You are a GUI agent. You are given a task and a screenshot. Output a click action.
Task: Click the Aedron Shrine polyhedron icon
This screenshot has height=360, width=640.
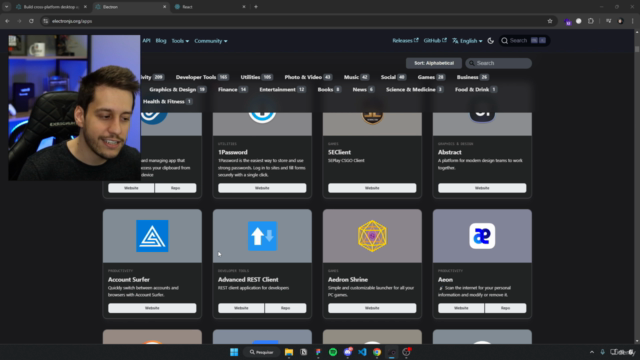[x=372, y=236]
